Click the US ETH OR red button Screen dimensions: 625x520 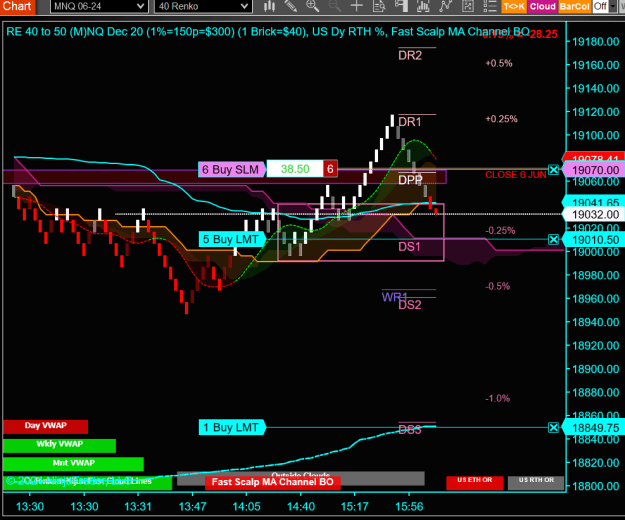[x=474, y=482]
